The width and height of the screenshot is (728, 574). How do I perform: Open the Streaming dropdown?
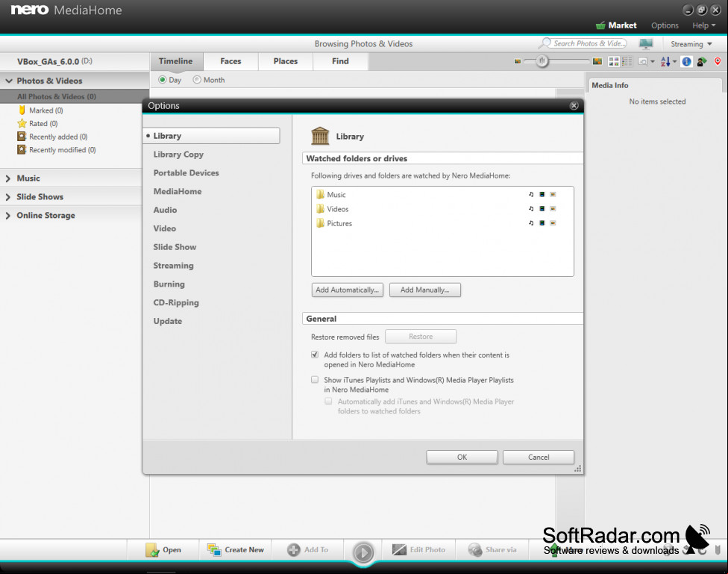coord(691,44)
